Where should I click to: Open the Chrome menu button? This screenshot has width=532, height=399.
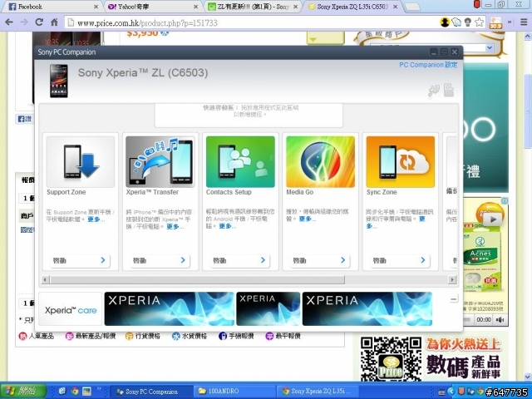click(x=524, y=22)
